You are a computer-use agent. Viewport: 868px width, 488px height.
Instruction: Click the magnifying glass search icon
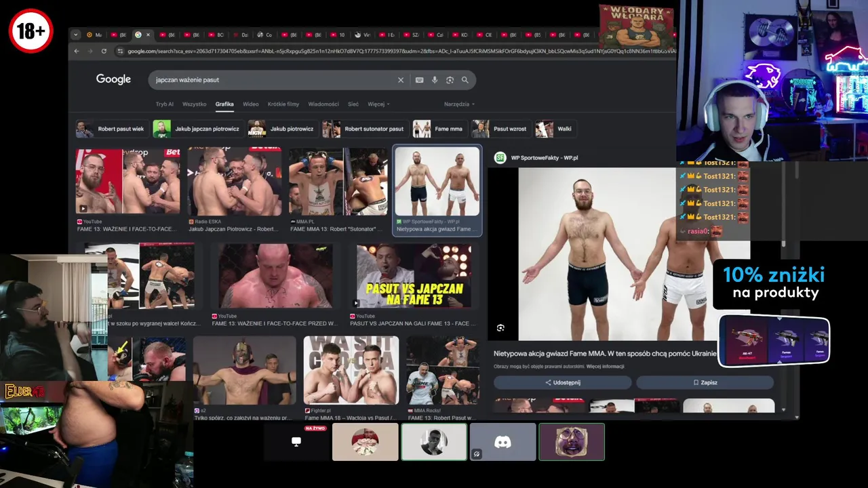click(x=465, y=80)
